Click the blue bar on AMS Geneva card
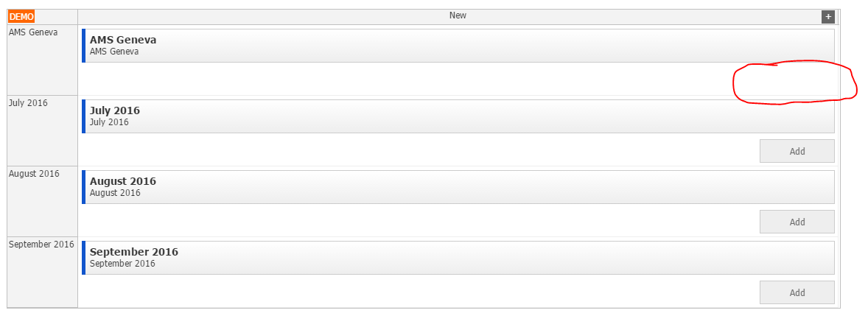 coord(83,46)
